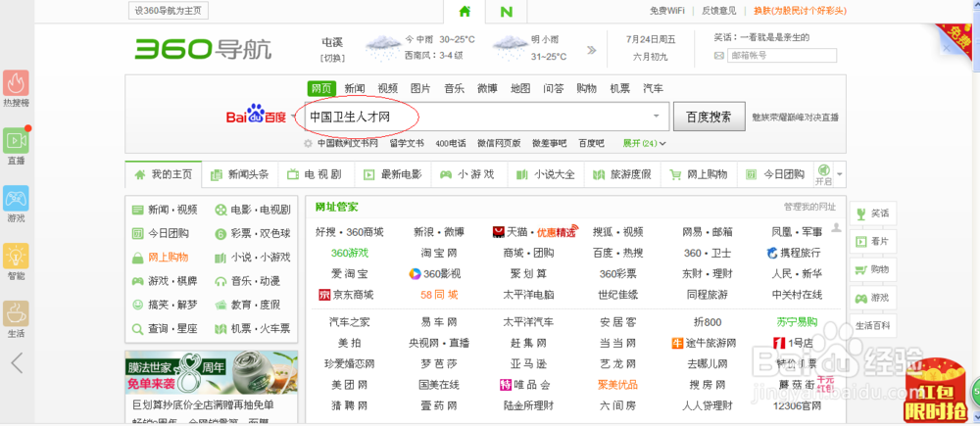Click the 百度搜索 button
The width and height of the screenshot is (980, 426).
point(709,117)
